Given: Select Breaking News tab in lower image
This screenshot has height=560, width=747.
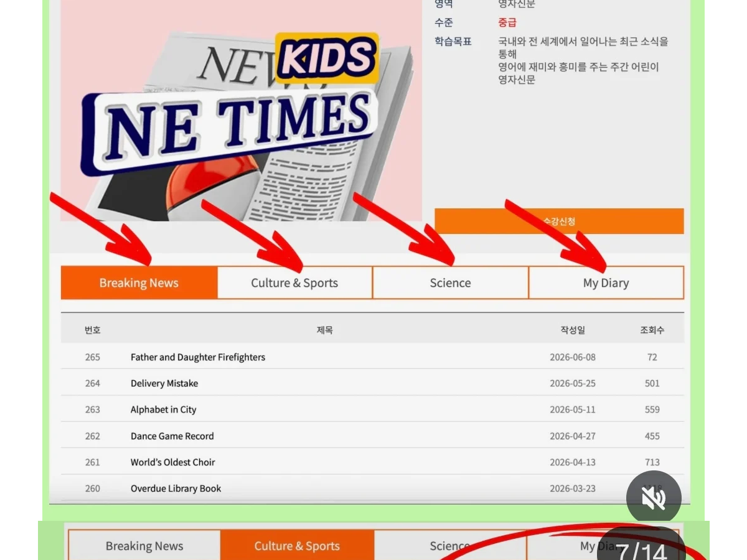Looking at the screenshot, I should [x=144, y=546].
